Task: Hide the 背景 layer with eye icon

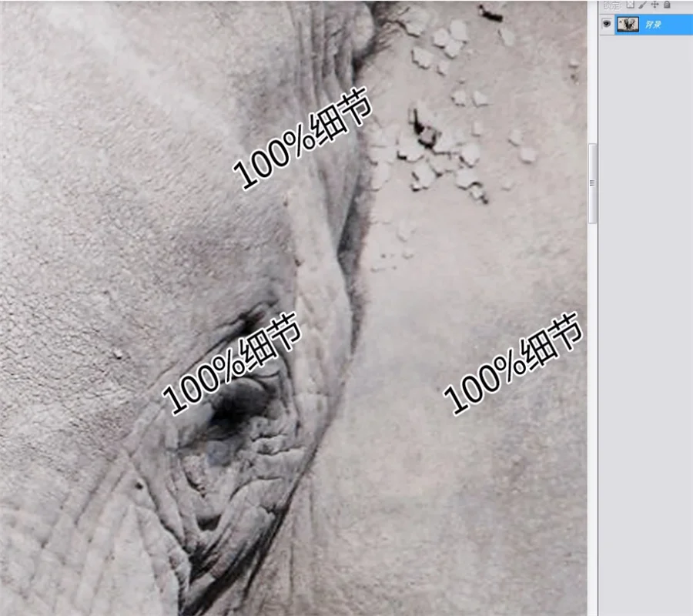Action: (607, 24)
